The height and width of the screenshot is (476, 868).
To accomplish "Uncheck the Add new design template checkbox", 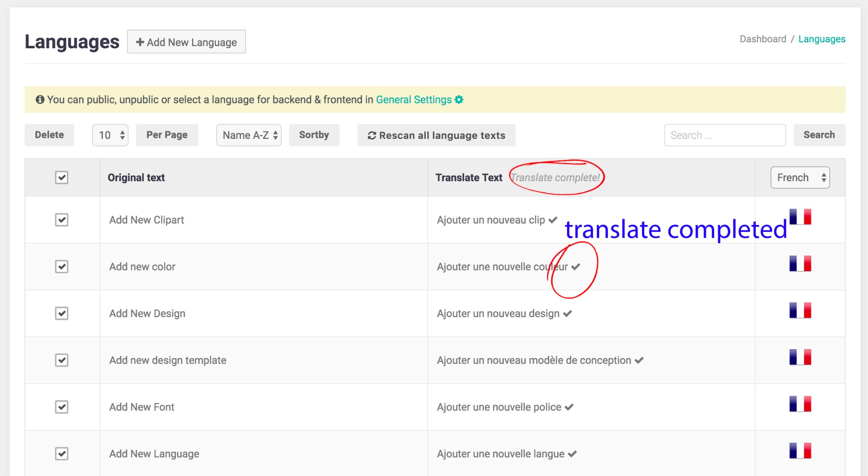I will click(x=62, y=360).
